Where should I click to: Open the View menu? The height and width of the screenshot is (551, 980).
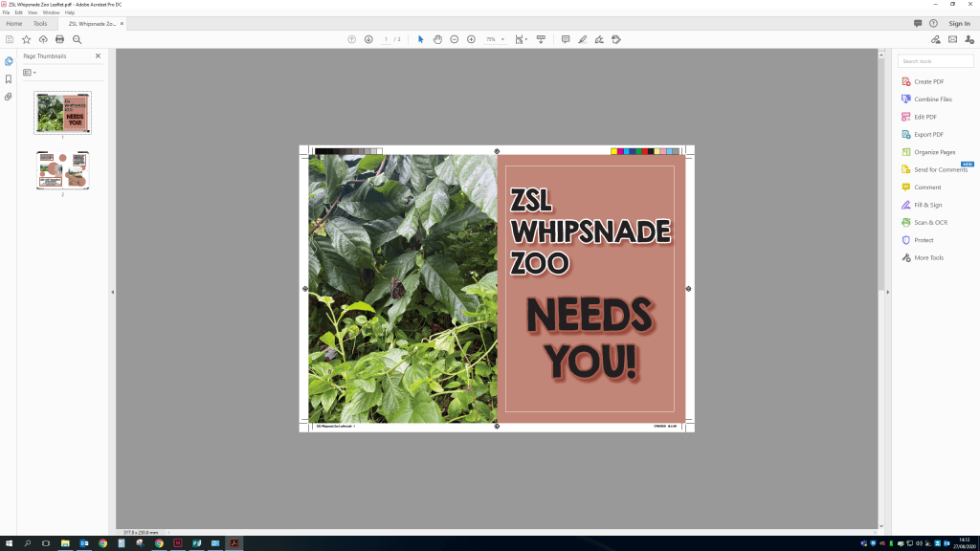(x=33, y=12)
